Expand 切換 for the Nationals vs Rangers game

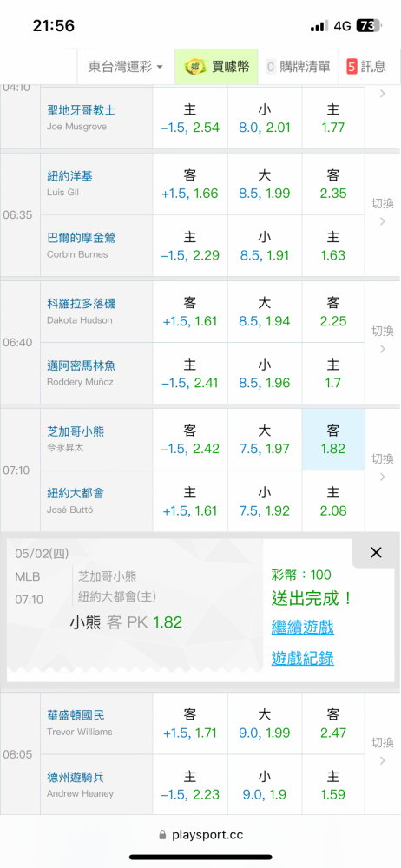pyautogui.click(x=382, y=751)
